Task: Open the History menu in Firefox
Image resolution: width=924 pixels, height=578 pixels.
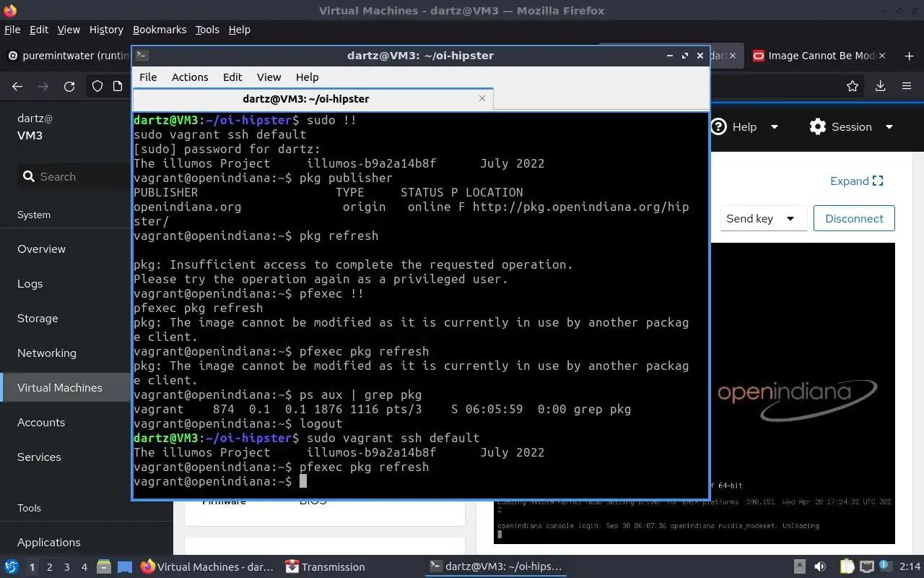Action: coord(106,30)
